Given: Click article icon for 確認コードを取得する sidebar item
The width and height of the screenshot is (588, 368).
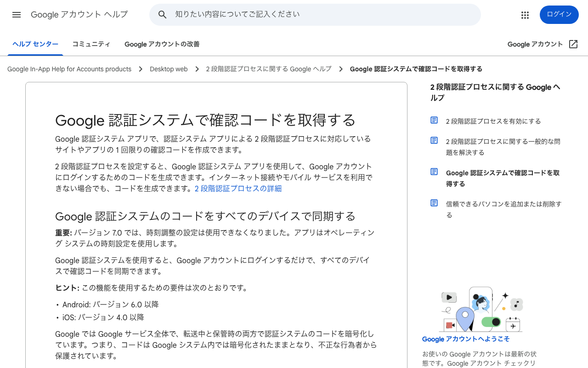Looking at the screenshot, I should (434, 172).
